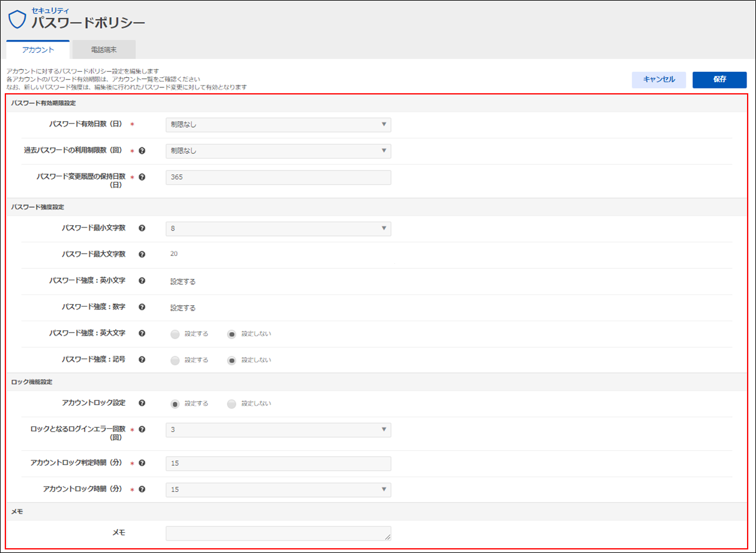The width and height of the screenshot is (756, 553).
Task: Switch to the アカウント tab
Action: tap(38, 50)
